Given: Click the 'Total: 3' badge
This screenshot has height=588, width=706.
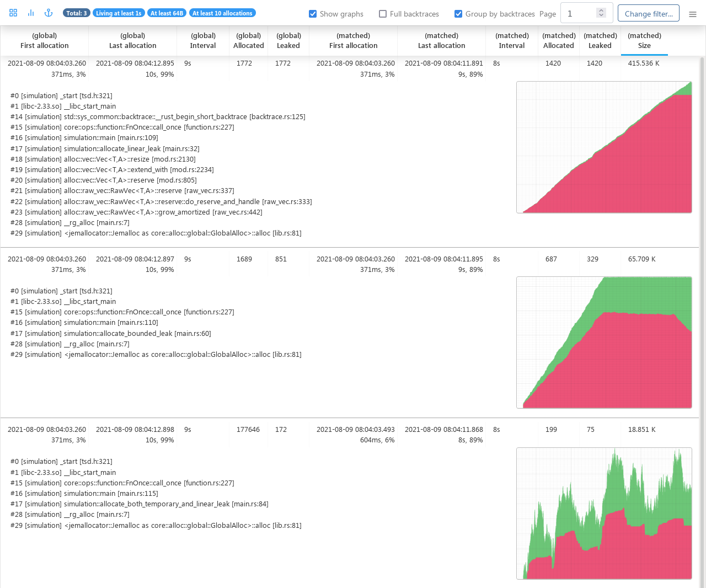Looking at the screenshot, I should [x=77, y=13].
